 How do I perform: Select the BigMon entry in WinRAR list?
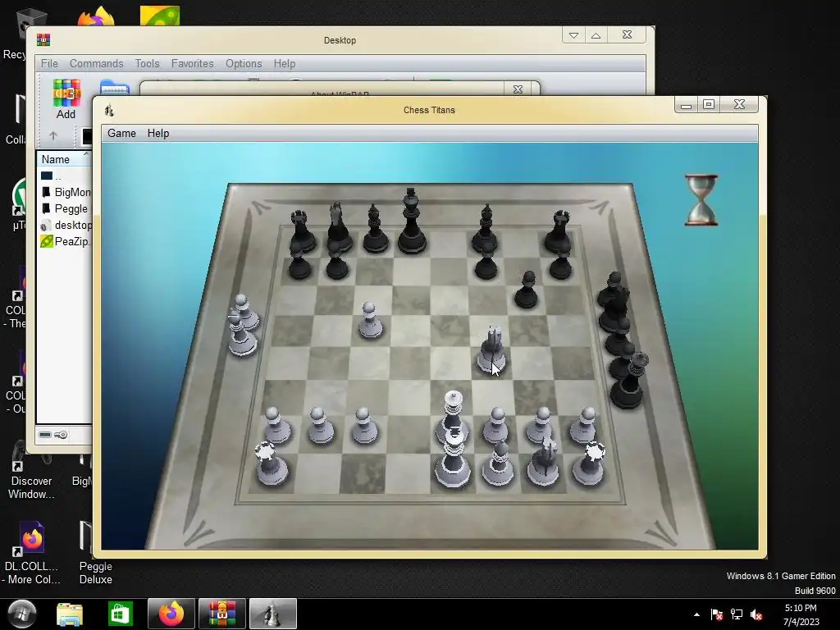point(66,192)
